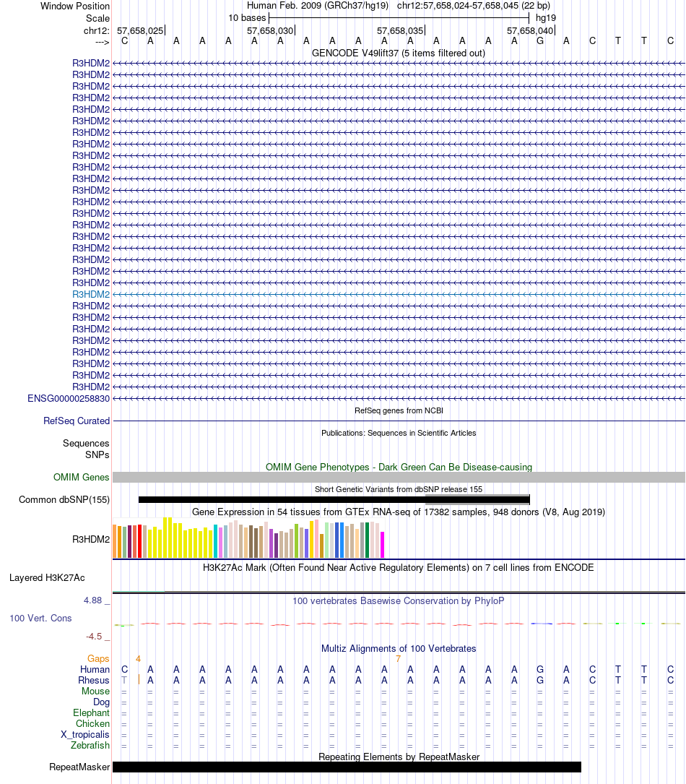Click the Human alignment row label
This screenshot has height=784, width=686.
tap(95, 670)
